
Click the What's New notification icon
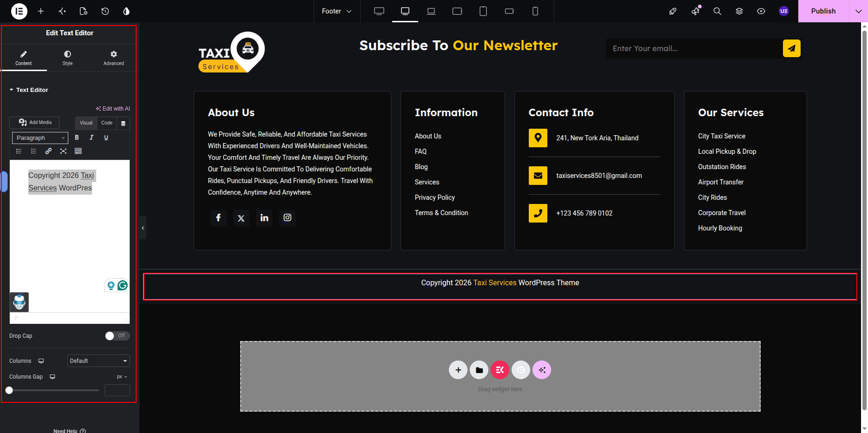pos(696,11)
